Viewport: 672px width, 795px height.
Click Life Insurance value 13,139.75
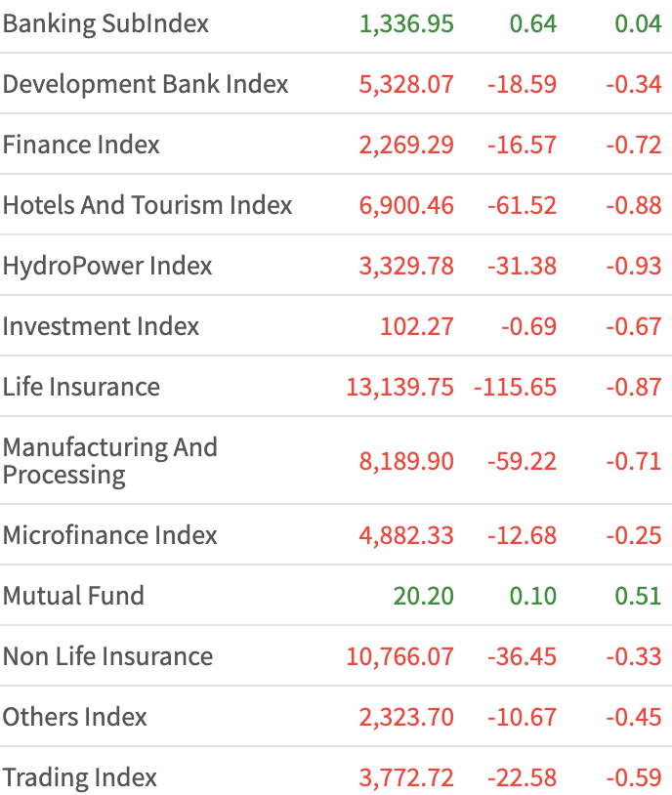click(x=399, y=387)
